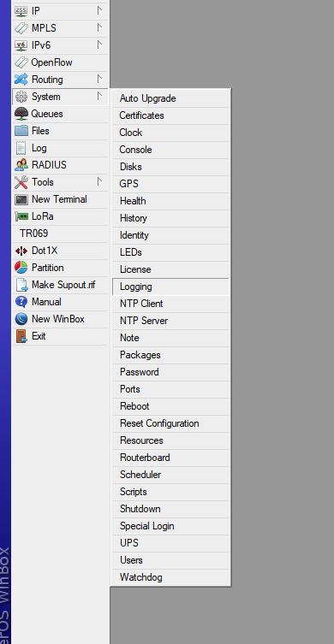The height and width of the screenshot is (644, 334).
Task: Click the New Terminal console icon
Action: pyautogui.click(x=21, y=199)
